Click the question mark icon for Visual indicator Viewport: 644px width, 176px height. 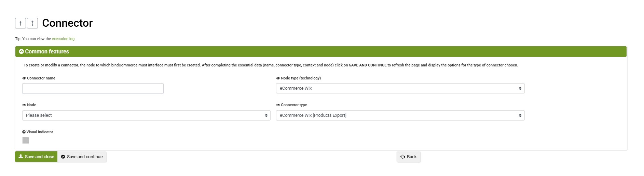point(24,132)
